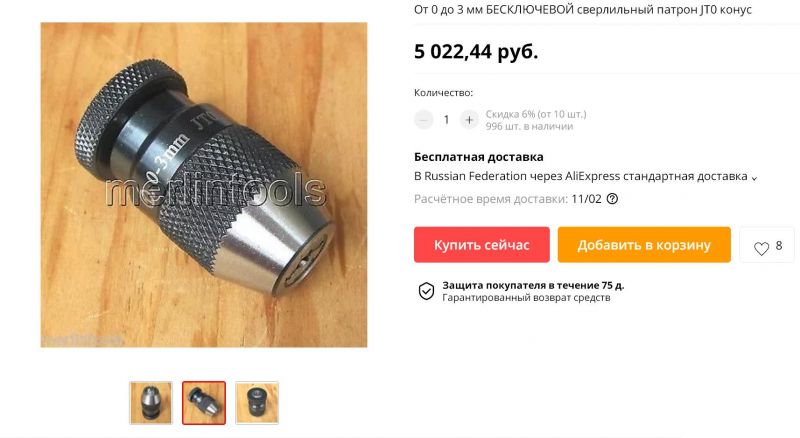This screenshot has height=438, width=800.
Task: Open the large drill chuck product image
Action: click(x=204, y=185)
